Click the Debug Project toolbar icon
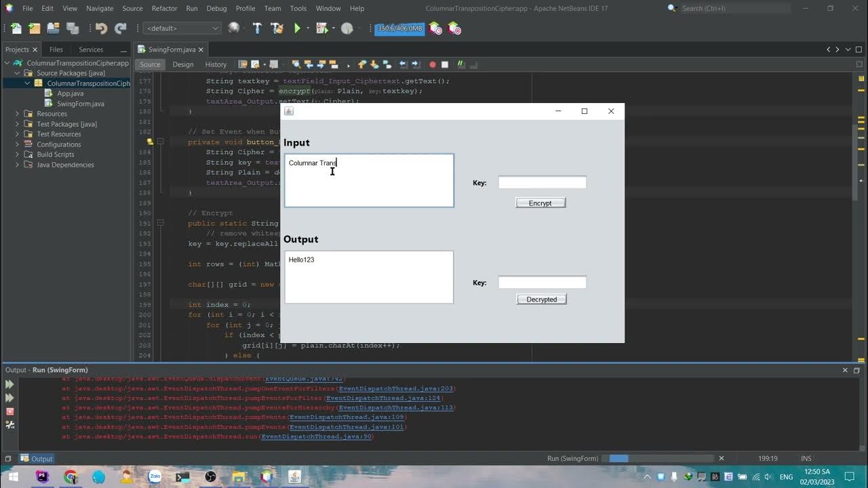The height and width of the screenshot is (488, 868). pos(322,28)
